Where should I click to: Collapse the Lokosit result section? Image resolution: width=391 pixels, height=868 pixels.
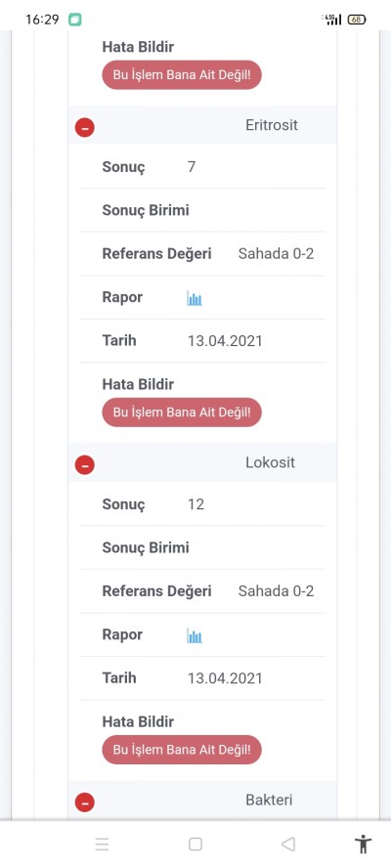tap(85, 465)
